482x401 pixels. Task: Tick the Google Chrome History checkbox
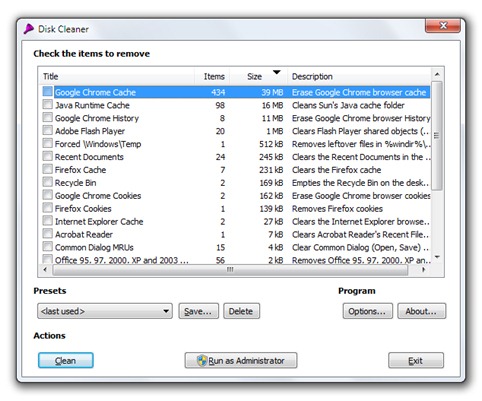click(x=47, y=118)
